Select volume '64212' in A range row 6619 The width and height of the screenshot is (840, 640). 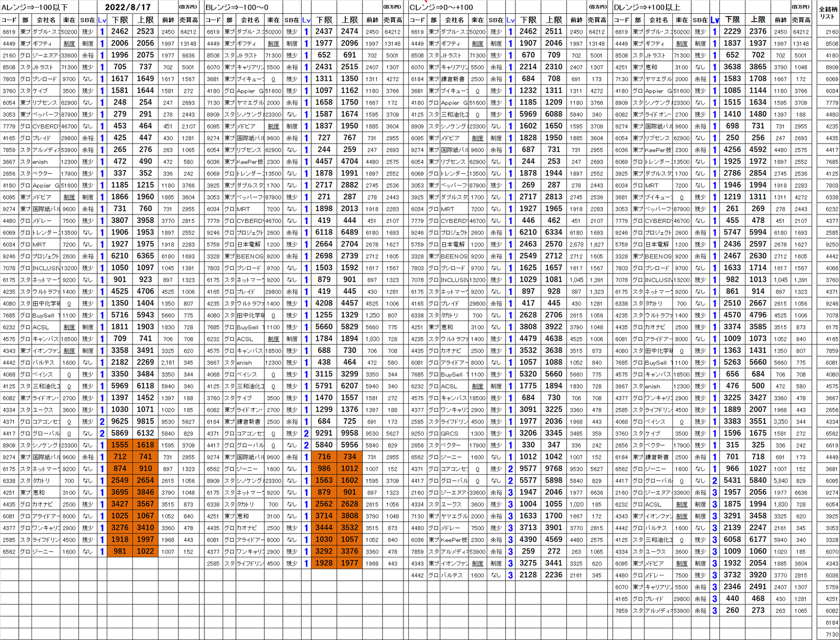[x=188, y=31]
